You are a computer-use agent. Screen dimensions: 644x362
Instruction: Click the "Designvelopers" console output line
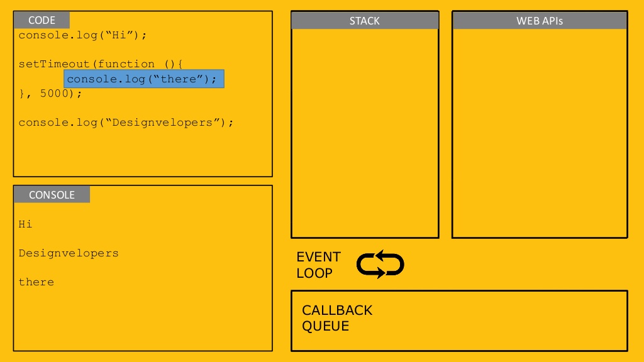(x=69, y=253)
